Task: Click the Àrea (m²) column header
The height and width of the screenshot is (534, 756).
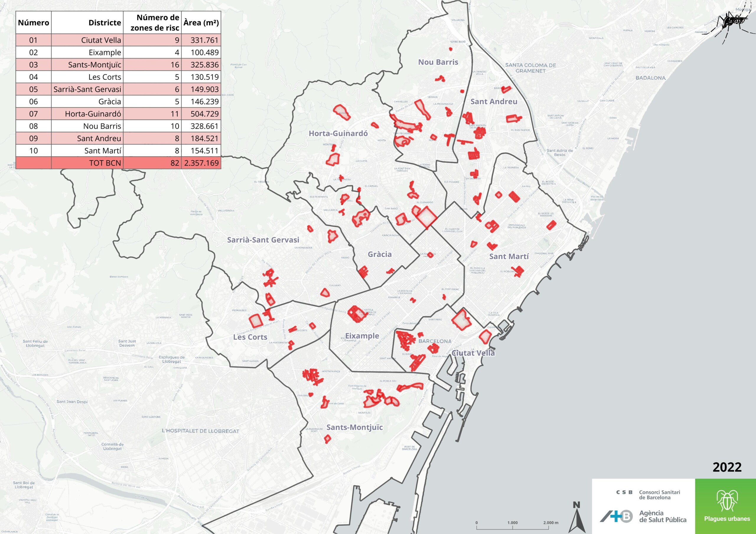Action: point(201,23)
